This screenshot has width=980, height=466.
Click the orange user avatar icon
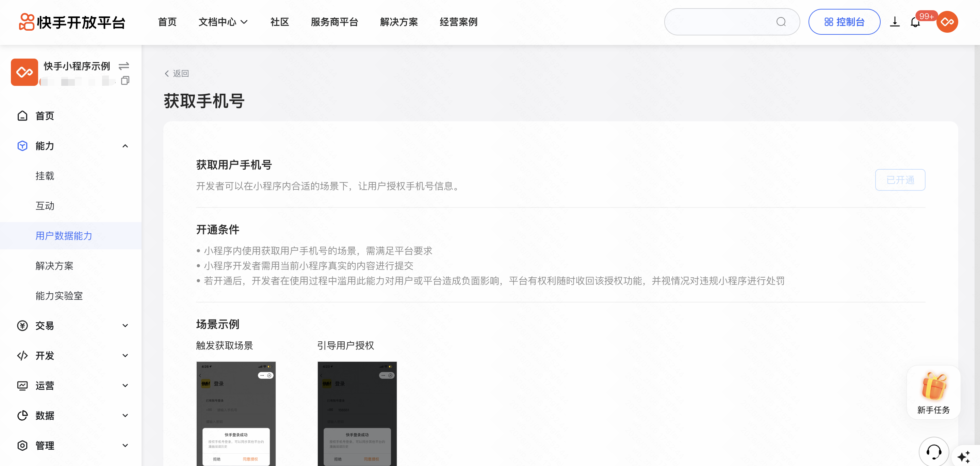pyautogui.click(x=947, y=22)
